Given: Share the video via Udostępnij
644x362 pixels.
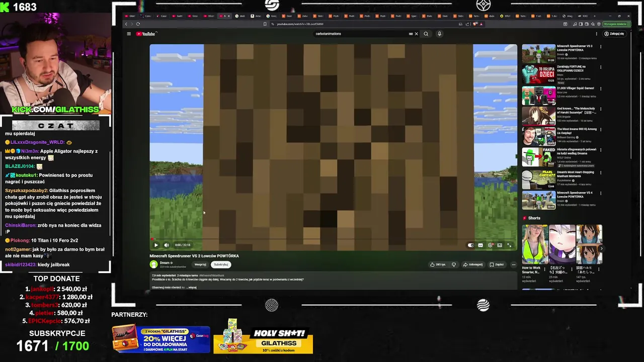Looking at the screenshot, I should [473, 264].
